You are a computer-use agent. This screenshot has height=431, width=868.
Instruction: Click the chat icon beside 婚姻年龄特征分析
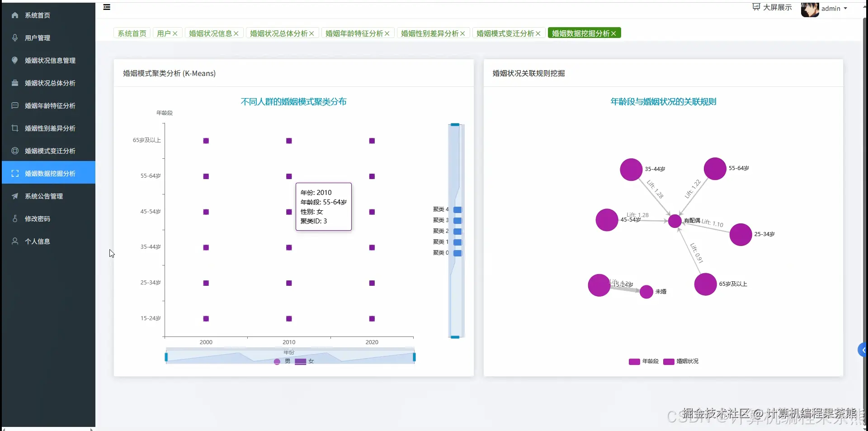[x=15, y=106]
